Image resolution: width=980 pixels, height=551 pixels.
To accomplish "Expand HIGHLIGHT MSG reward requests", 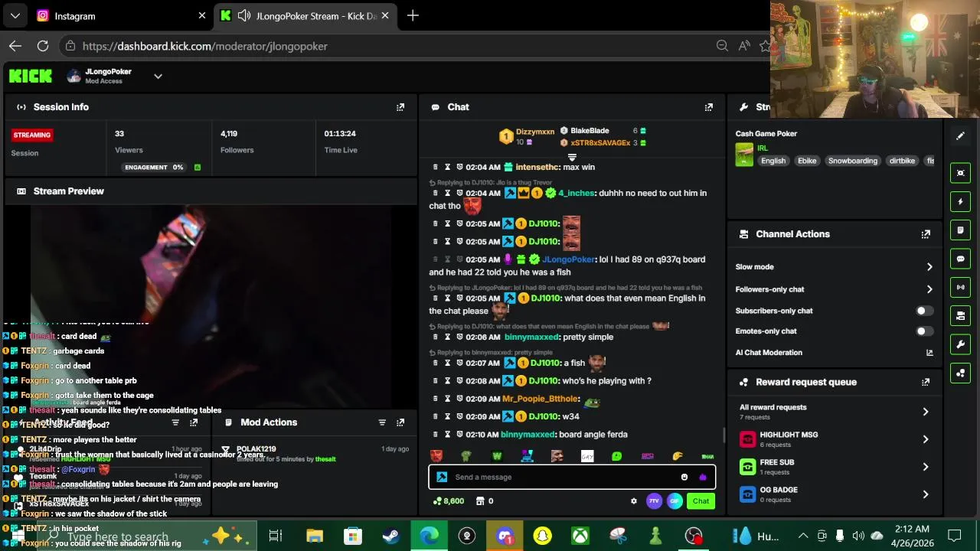I will point(926,439).
